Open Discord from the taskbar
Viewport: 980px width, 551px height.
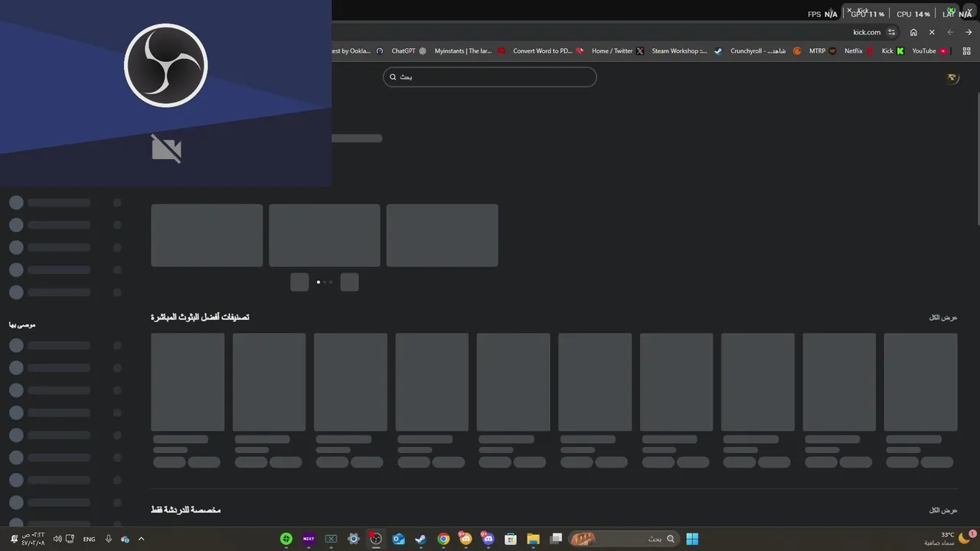488,539
